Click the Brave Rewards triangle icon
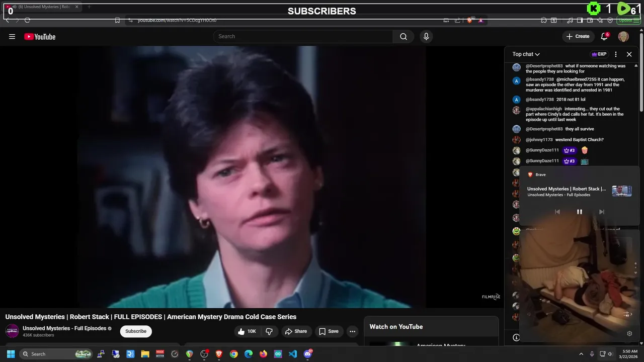644x362 pixels. pos(480,20)
